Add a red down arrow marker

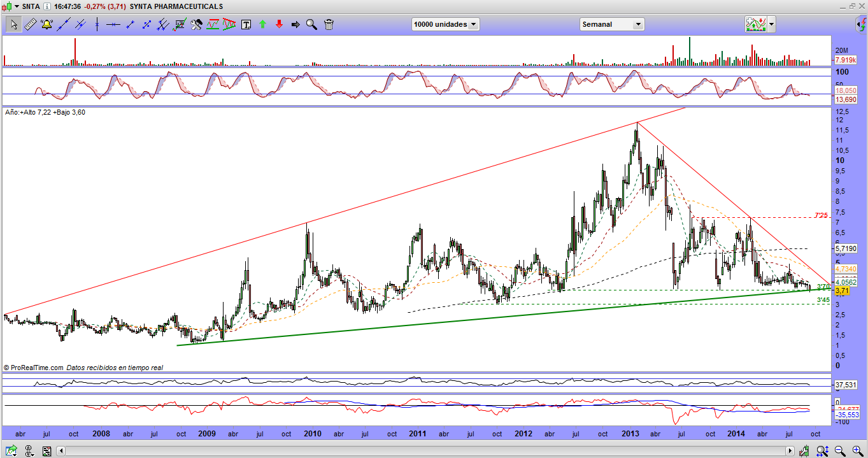[x=279, y=24]
